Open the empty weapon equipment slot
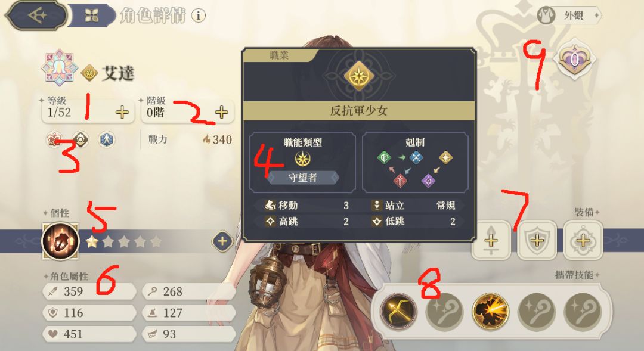 [x=491, y=240]
